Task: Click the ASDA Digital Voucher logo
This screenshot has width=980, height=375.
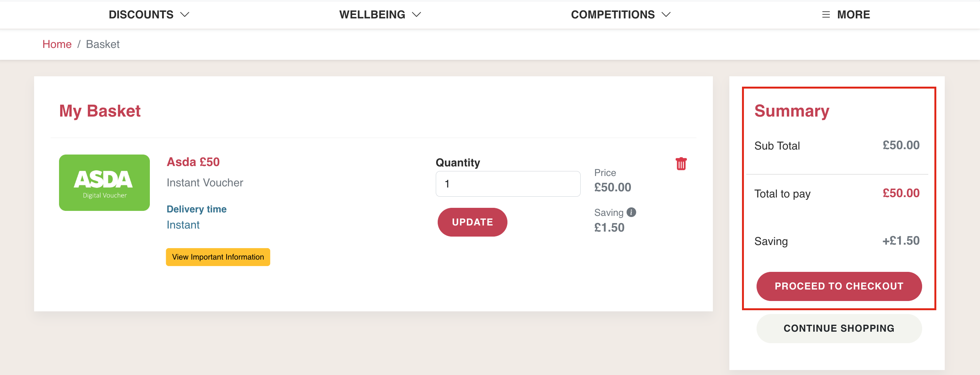Action: [104, 183]
